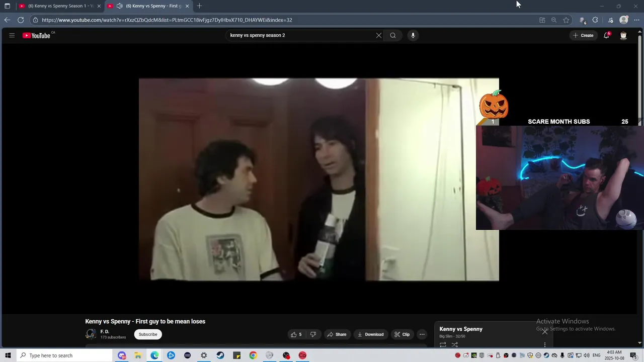Close the Kenny vs Spenny playlist panel
The image size is (644, 362).
coord(545,331)
